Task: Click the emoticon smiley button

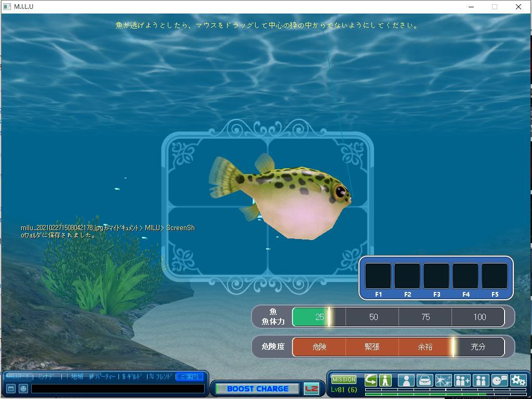Action: pyautogui.click(x=23, y=389)
